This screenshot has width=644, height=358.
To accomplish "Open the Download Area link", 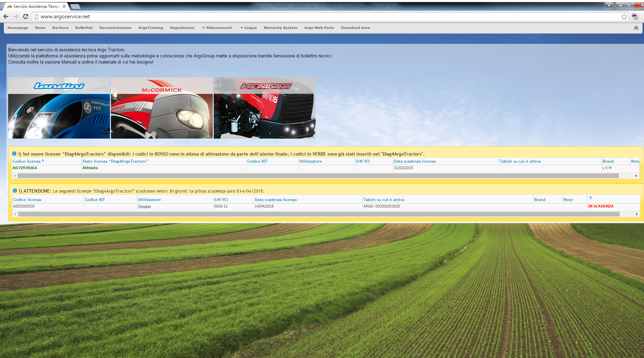I will click(355, 28).
